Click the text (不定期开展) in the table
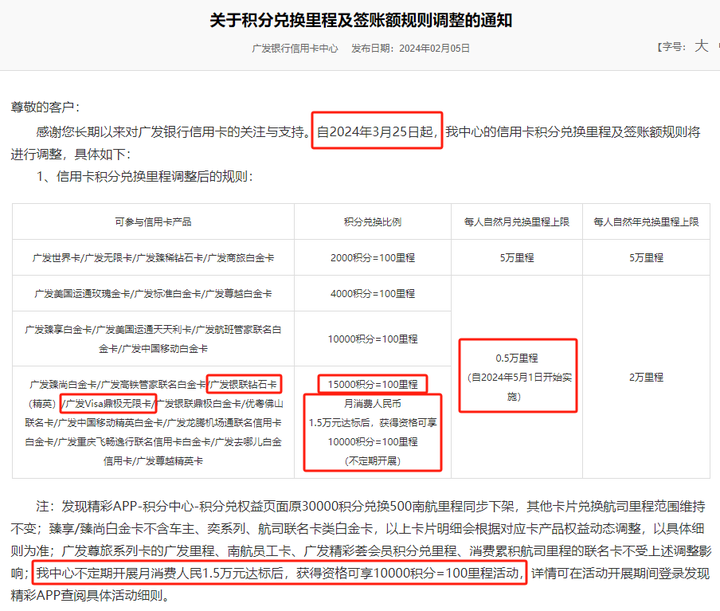 click(x=372, y=460)
